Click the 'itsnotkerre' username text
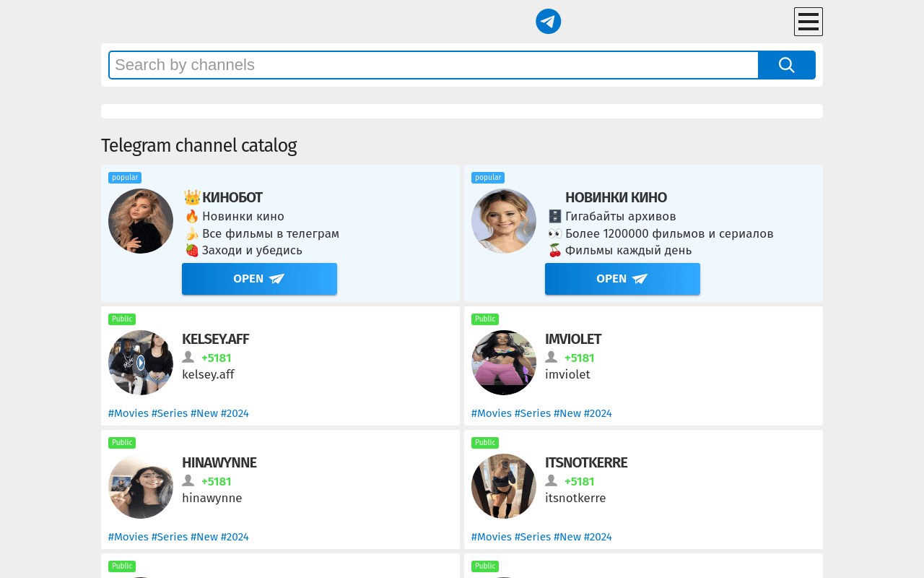The height and width of the screenshot is (578, 924). [x=575, y=498]
